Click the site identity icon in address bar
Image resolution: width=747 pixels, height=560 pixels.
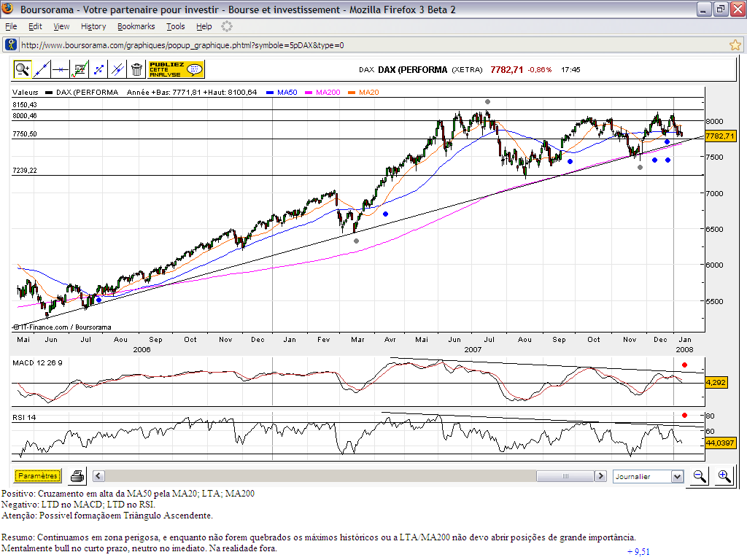pyautogui.click(x=10, y=44)
